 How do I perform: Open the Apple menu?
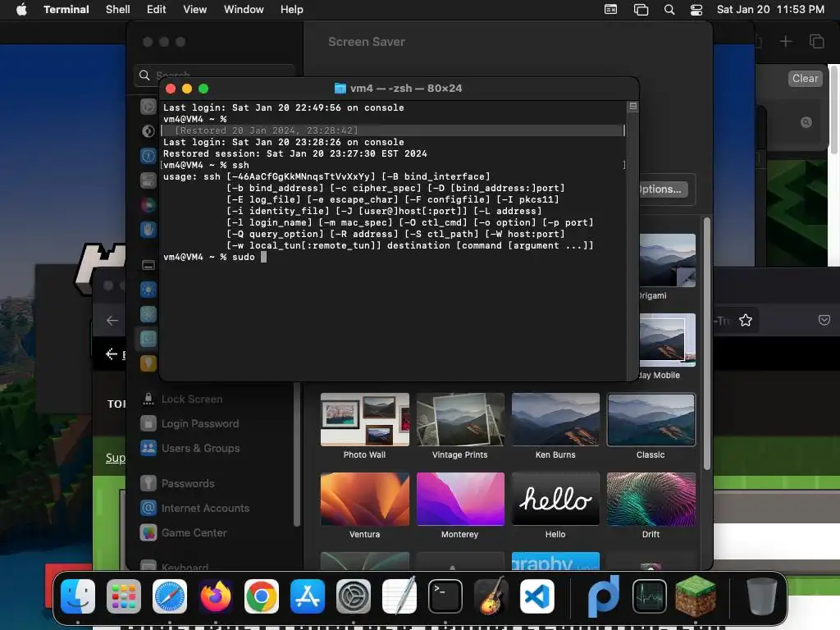click(x=21, y=9)
